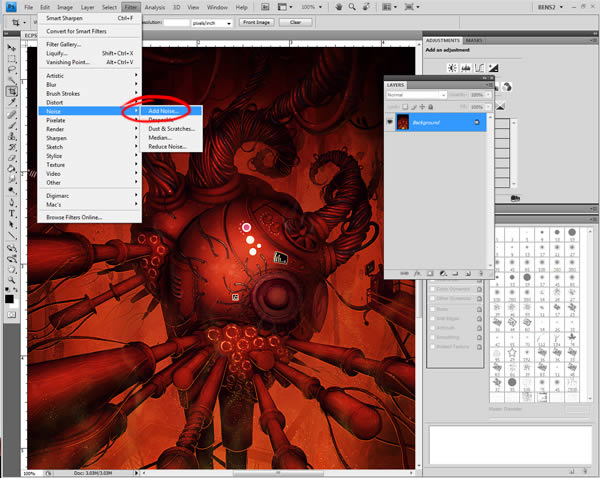This screenshot has width=600, height=478.
Task: Click the Front Image button
Action: [256, 22]
